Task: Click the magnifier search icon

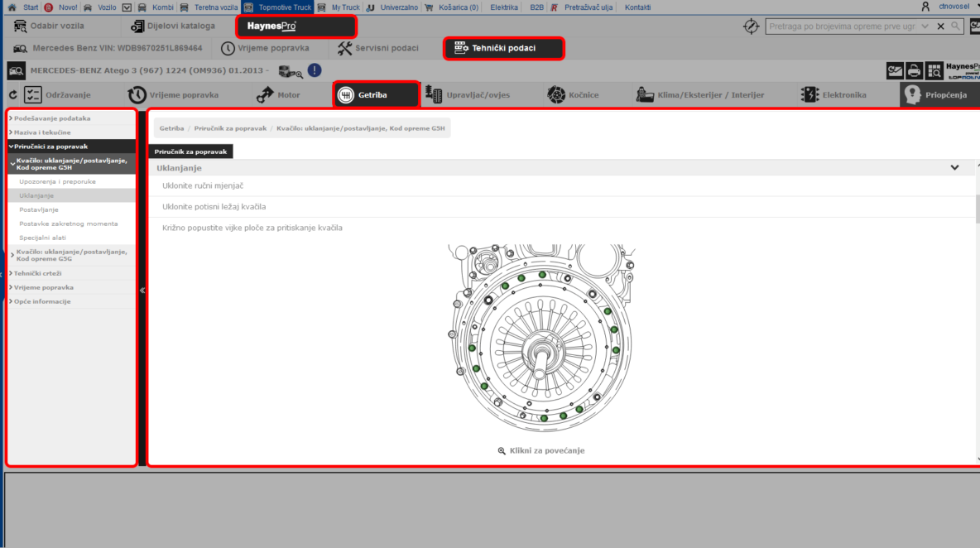Action: click(x=955, y=26)
